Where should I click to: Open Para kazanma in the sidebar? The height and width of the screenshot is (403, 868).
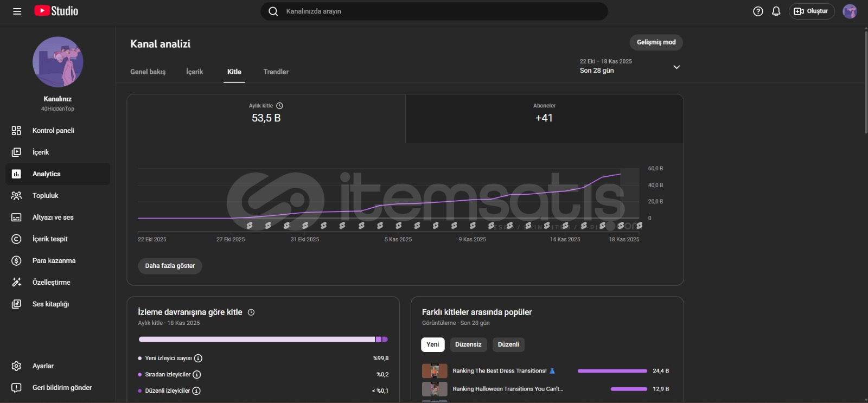(x=54, y=261)
